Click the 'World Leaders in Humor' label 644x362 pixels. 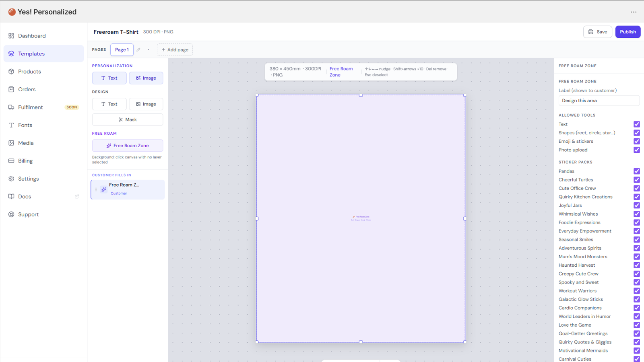(x=584, y=317)
